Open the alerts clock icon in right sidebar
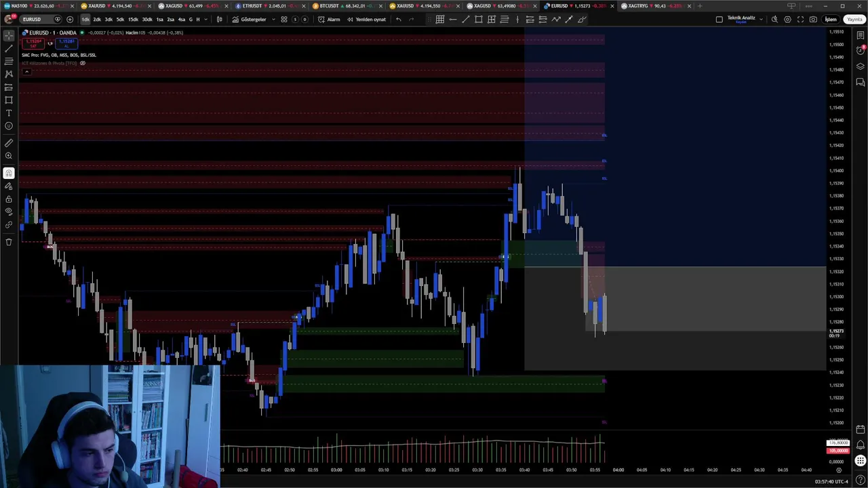Image resolution: width=868 pixels, height=488 pixels. 860,51
